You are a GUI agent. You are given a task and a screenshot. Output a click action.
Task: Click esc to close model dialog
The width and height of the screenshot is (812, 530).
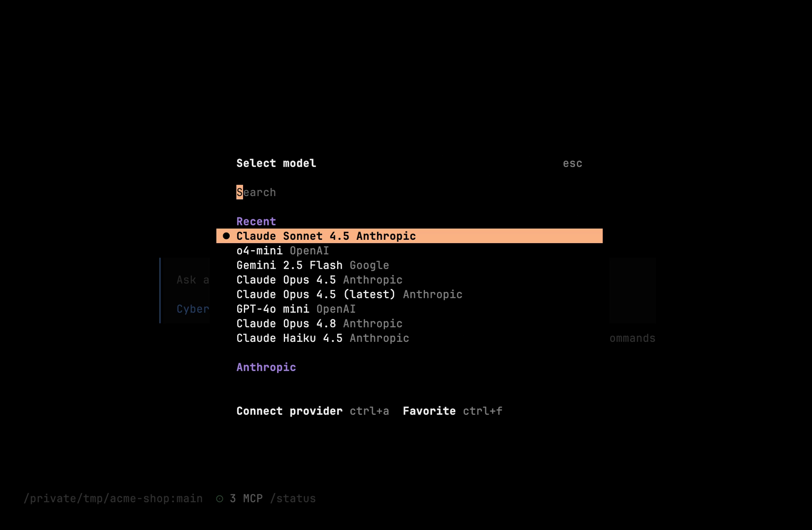tap(572, 163)
